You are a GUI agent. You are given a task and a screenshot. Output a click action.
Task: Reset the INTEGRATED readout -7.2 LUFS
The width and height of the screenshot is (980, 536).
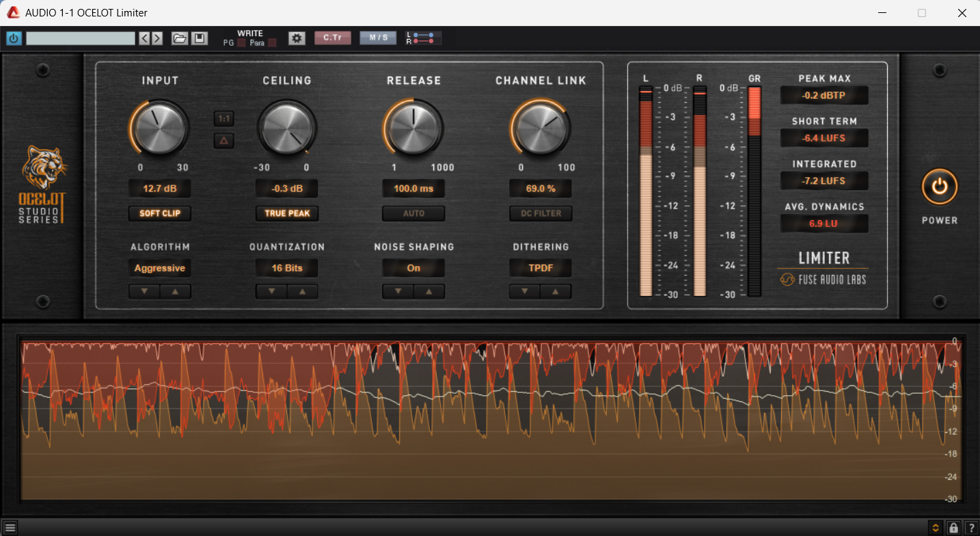[x=824, y=181]
